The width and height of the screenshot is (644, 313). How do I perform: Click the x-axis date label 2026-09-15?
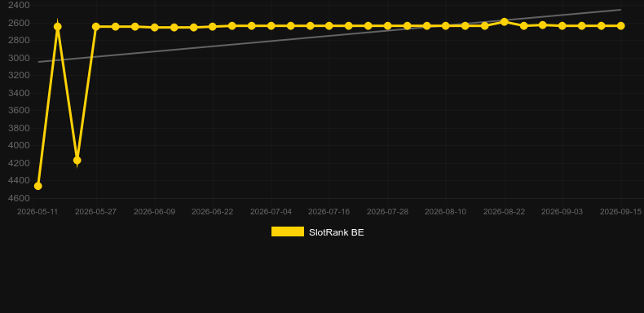(x=620, y=212)
